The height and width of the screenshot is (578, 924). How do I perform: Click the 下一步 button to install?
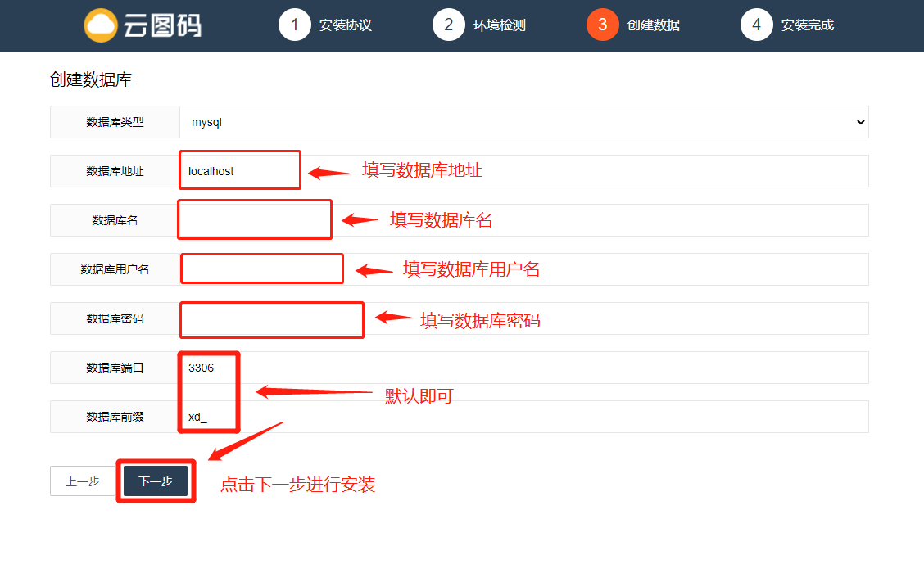click(x=156, y=481)
